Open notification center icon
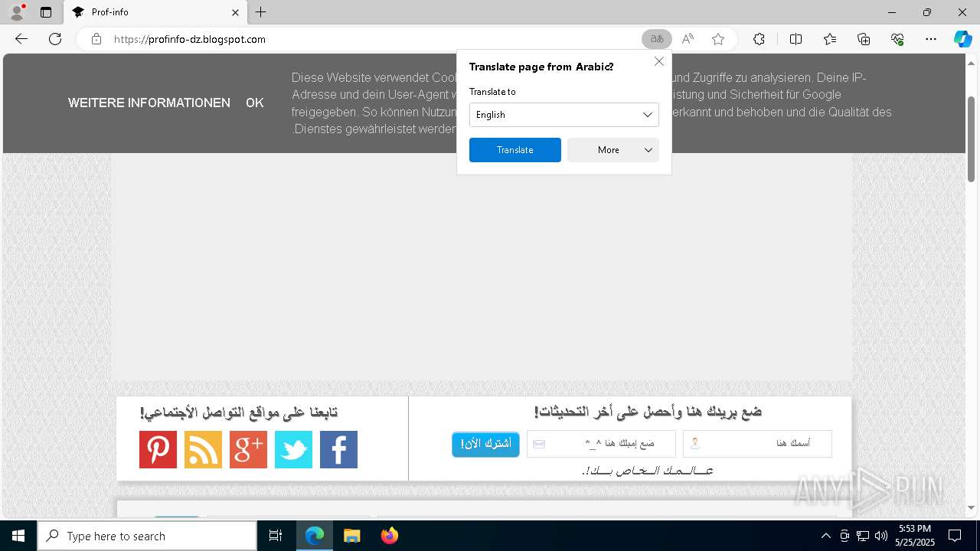The image size is (980, 551). [955, 536]
